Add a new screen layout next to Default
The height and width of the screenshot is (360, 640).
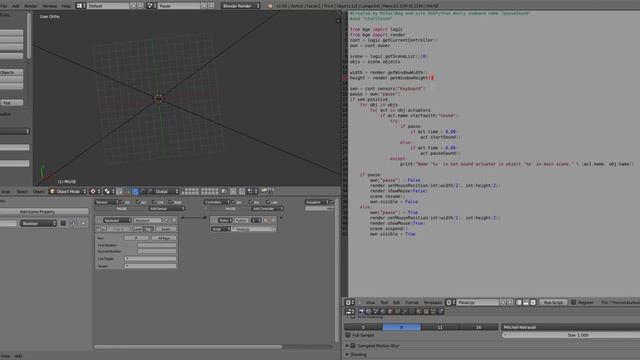[x=133, y=6]
